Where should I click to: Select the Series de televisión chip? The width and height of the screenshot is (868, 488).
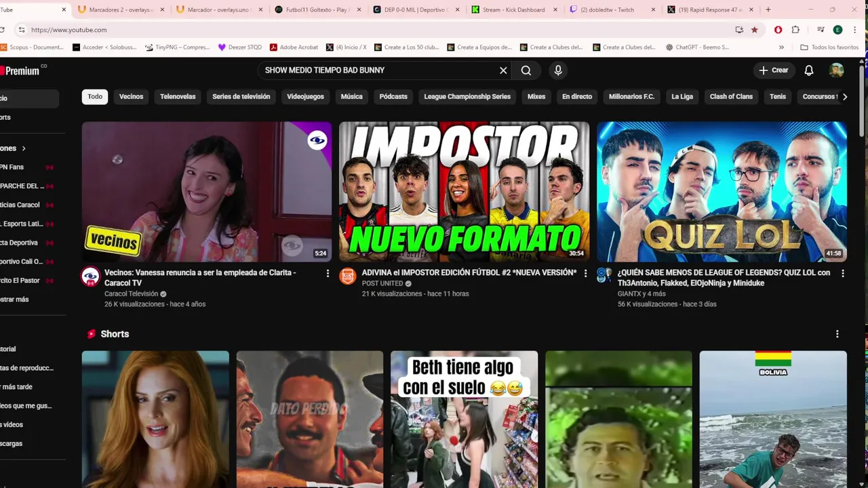(x=241, y=97)
